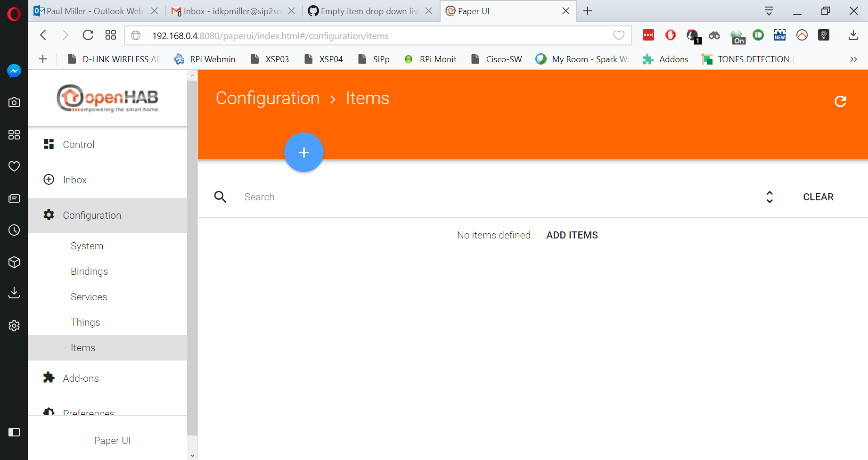Open the sort order chevron control
868x460 pixels.
point(769,197)
